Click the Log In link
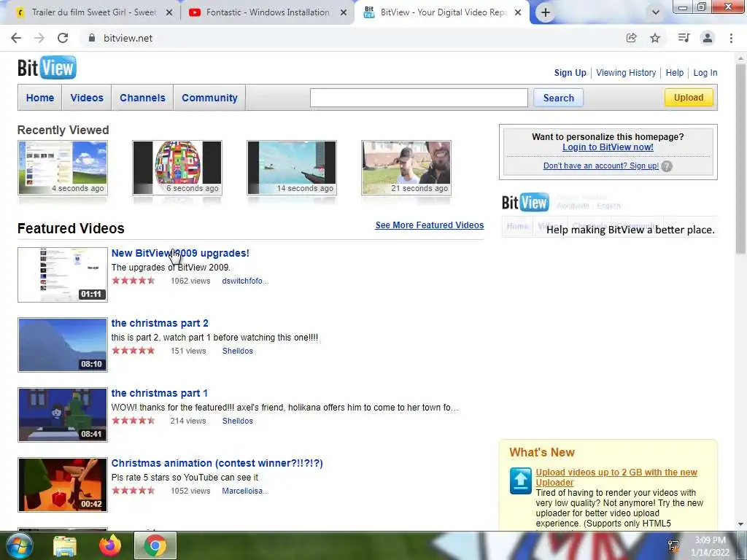 point(705,73)
